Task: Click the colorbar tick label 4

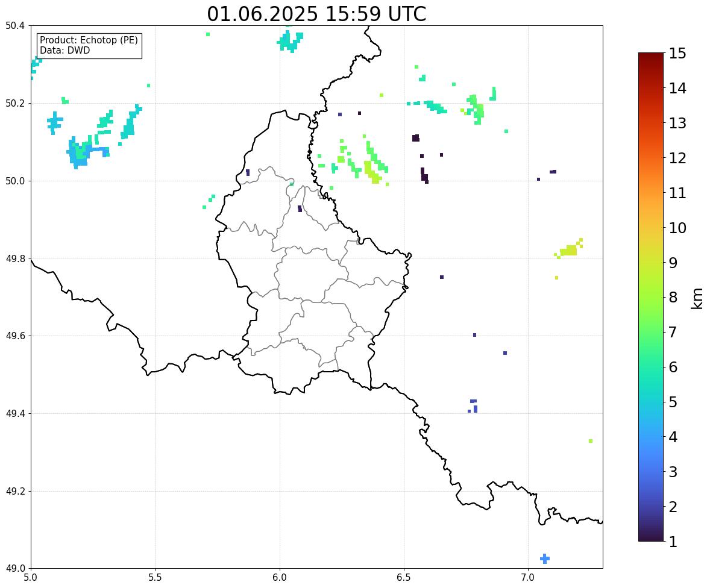Action: tap(673, 437)
